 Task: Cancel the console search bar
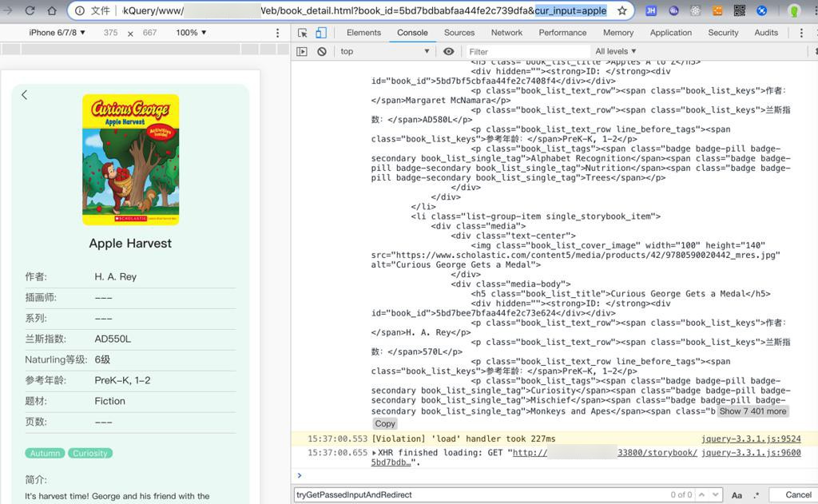pos(798,494)
